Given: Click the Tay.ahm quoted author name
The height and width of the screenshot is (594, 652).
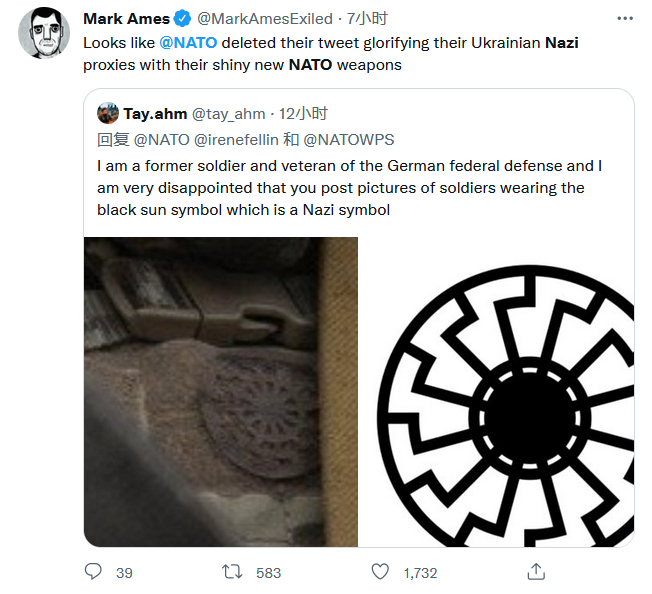Looking at the screenshot, I should [154, 113].
